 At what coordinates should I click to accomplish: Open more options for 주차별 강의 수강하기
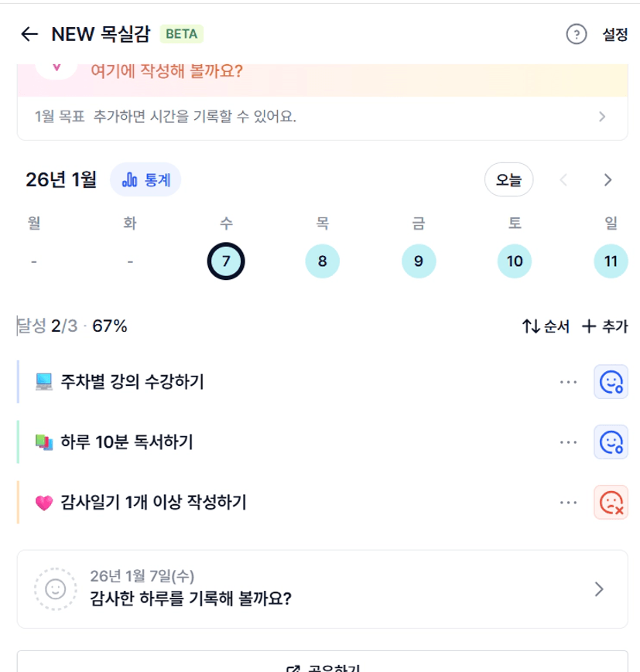coord(569,382)
